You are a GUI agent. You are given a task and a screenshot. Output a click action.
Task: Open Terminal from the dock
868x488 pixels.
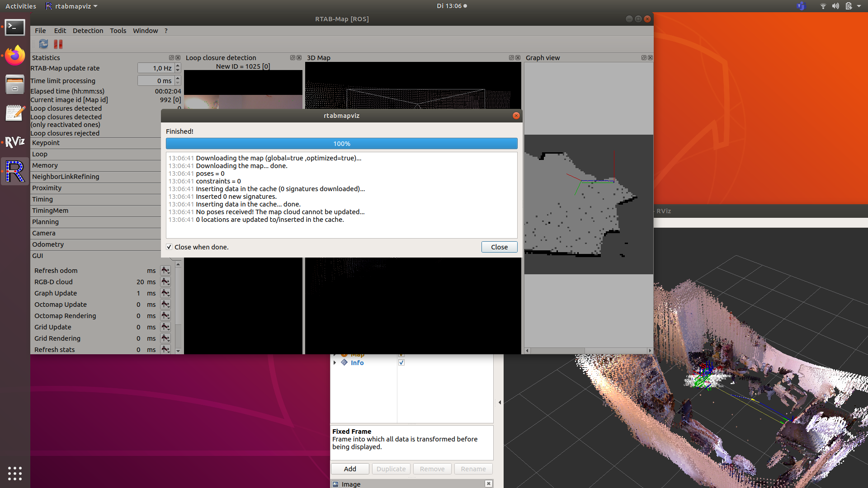click(x=15, y=27)
